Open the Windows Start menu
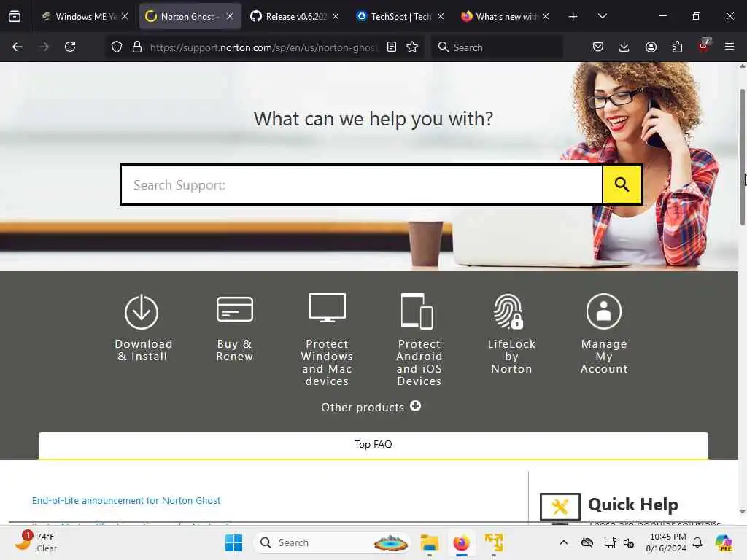The image size is (747, 560). click(x=233, y=542)
